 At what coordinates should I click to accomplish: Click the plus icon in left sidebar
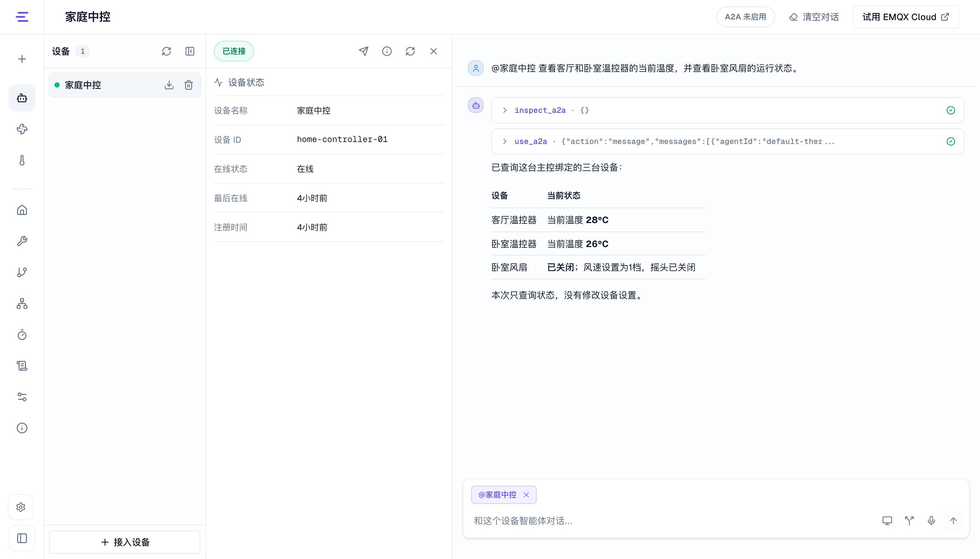click(22, 59)
